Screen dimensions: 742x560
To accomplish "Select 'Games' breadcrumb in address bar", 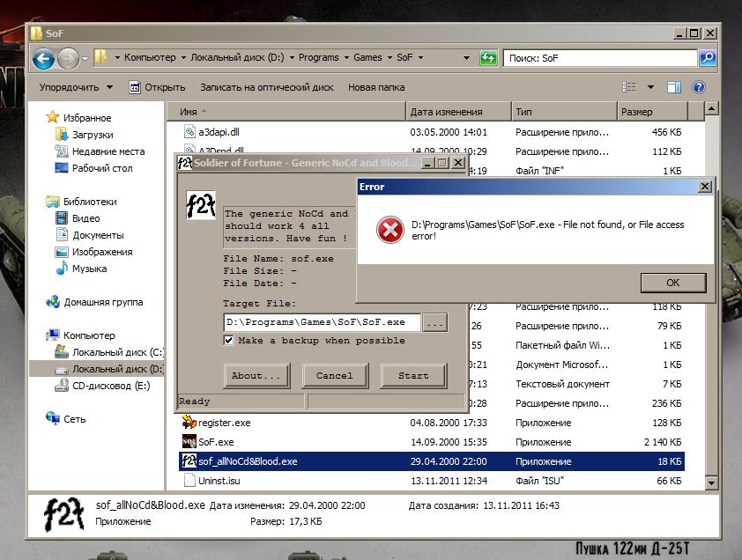I will [x=367, y=57].
